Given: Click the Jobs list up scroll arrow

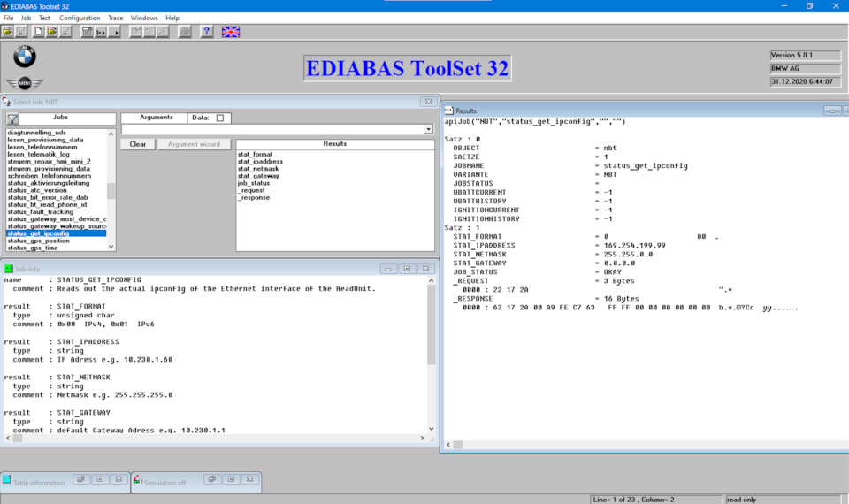Looking at the screenshot, I should (x=111, y=134).
